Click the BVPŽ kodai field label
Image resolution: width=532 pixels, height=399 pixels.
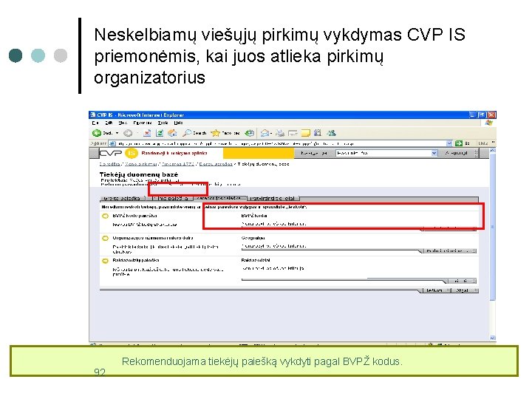(x=254, y=216)
